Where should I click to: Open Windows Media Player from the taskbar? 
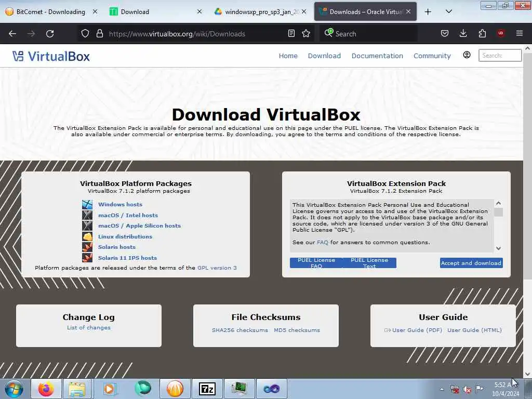point(110,389)
